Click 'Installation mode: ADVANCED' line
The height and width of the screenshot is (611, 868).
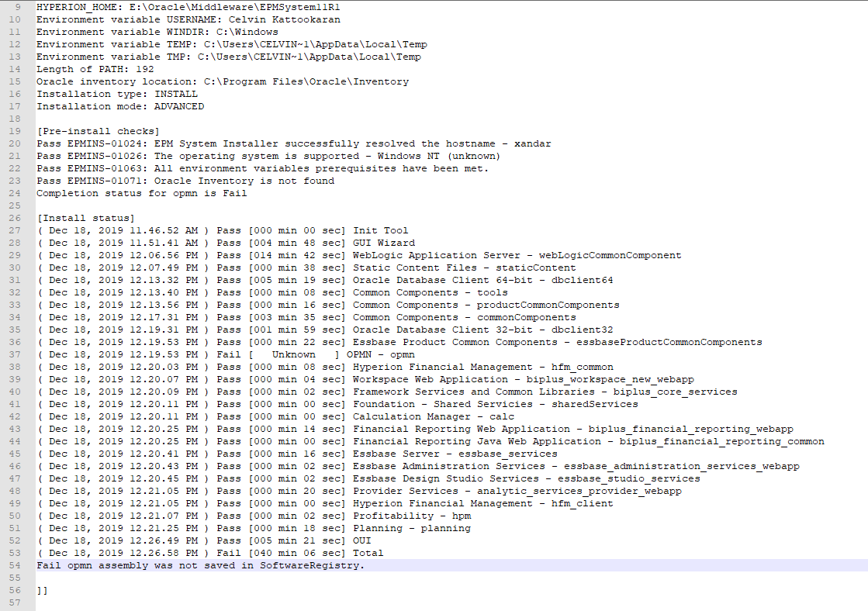[x=120, y=106]
